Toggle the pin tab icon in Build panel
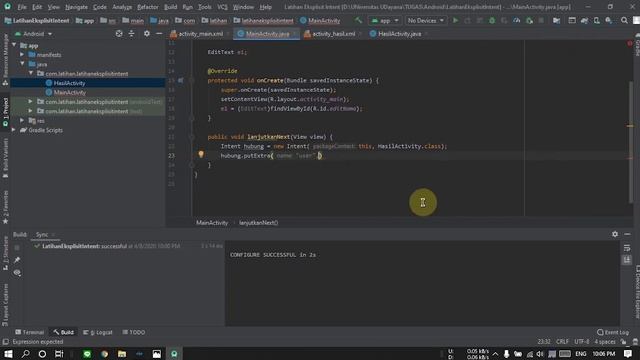 click(17, 260)
